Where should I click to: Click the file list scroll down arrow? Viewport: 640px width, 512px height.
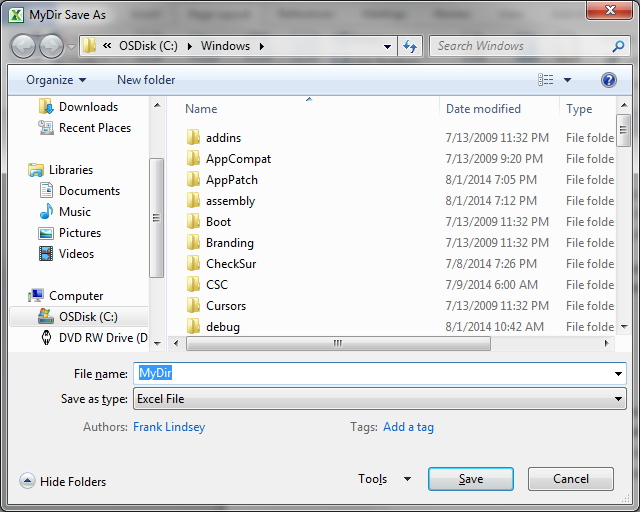click(624, 327)
